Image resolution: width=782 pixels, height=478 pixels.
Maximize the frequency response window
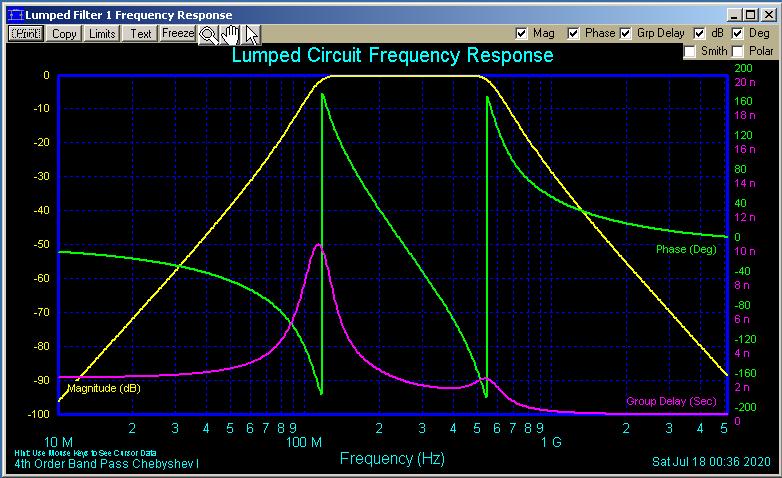pyautogui.click(x=751, y=15)
